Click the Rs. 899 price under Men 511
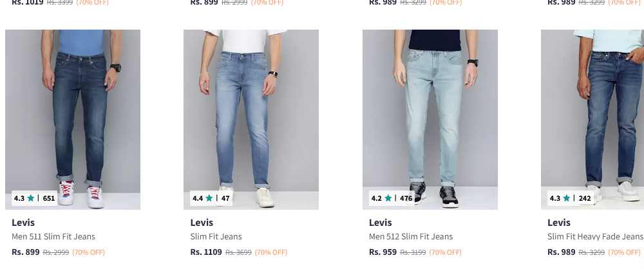Image resolution: width=644 pixels, height=269 pixels. [26, 252]
